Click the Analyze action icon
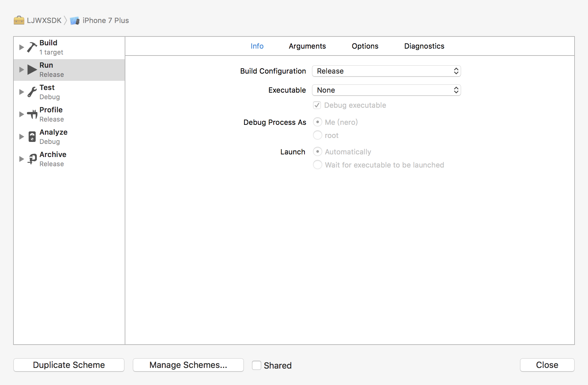The image size is (588, 385). [32, 137]
